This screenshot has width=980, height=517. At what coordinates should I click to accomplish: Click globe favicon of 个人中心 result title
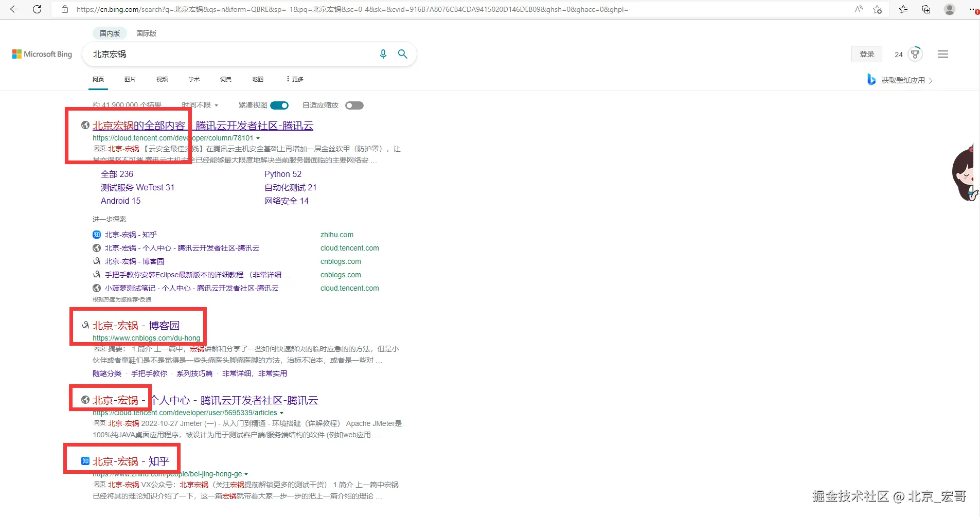click(x=85, y=400)
